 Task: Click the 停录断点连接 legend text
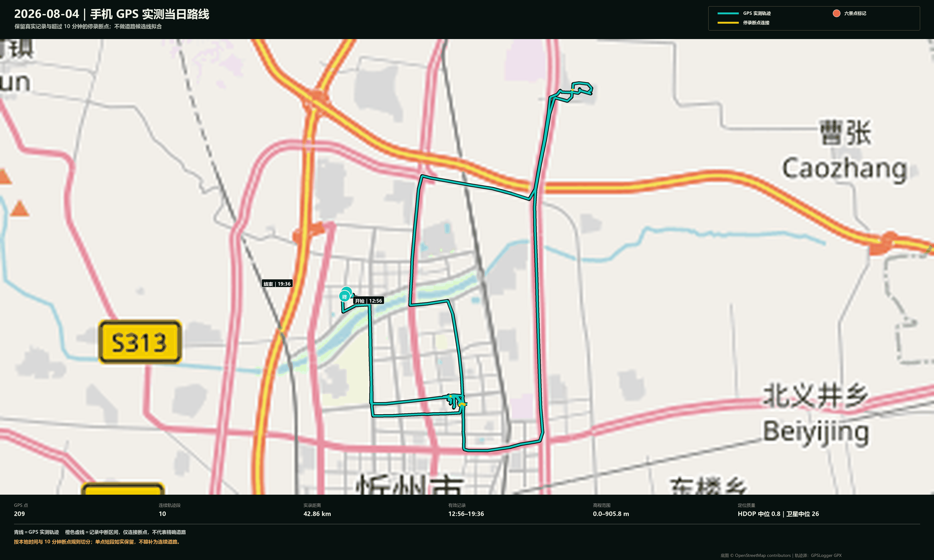point(756,23)
